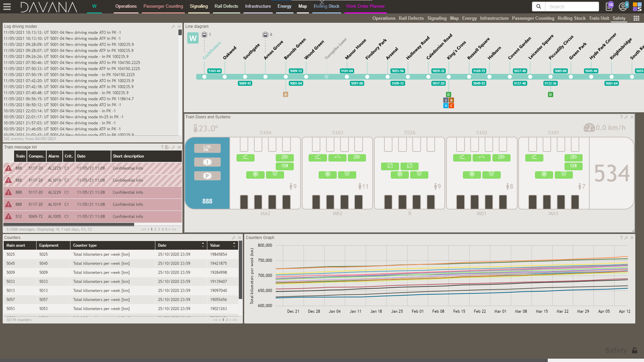
Task: Select the Park brake icon on cab 888
Action: coord(207,176)
